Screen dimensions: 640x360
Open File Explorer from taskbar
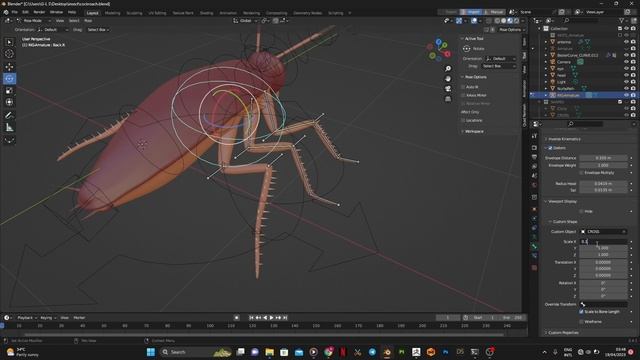269,352
